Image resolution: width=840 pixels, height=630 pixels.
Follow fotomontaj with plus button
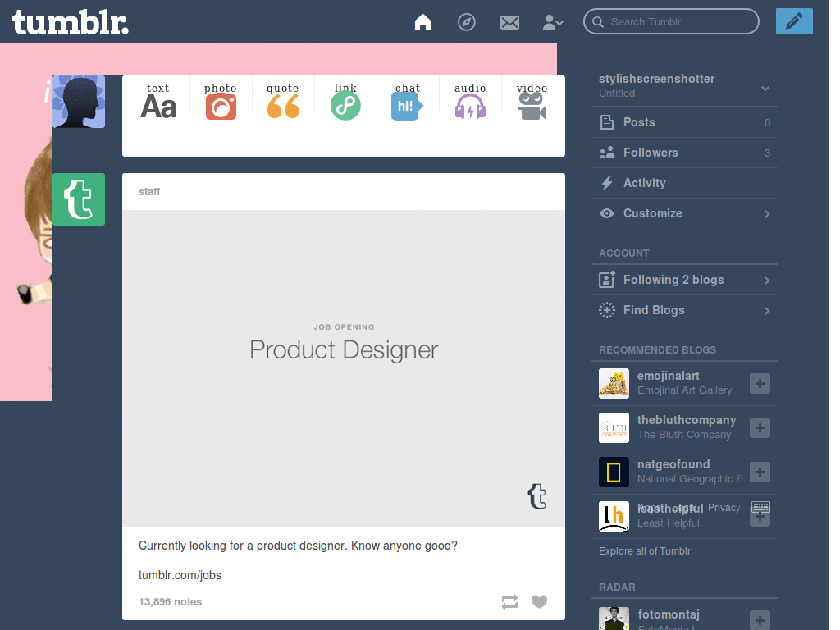(x=760, y=620)
